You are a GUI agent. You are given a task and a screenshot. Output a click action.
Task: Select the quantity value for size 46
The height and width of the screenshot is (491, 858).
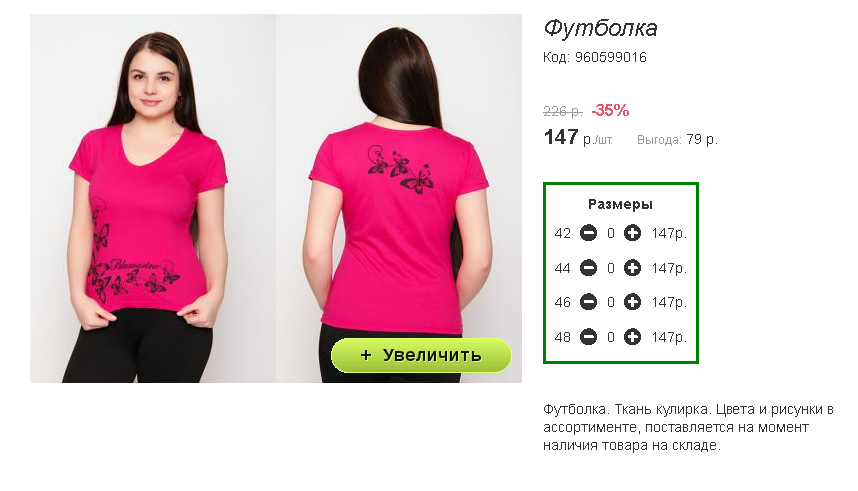tap(611, 303)
